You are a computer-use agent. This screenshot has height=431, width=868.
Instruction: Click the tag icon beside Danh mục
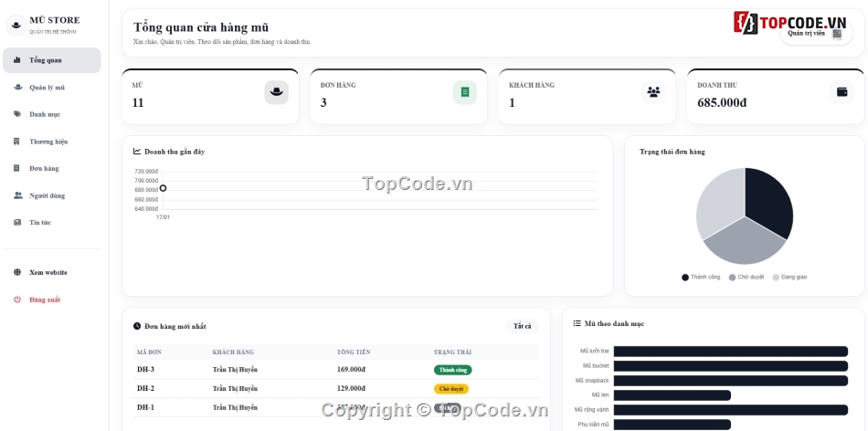pyautogui.click(x=17, y=114)
